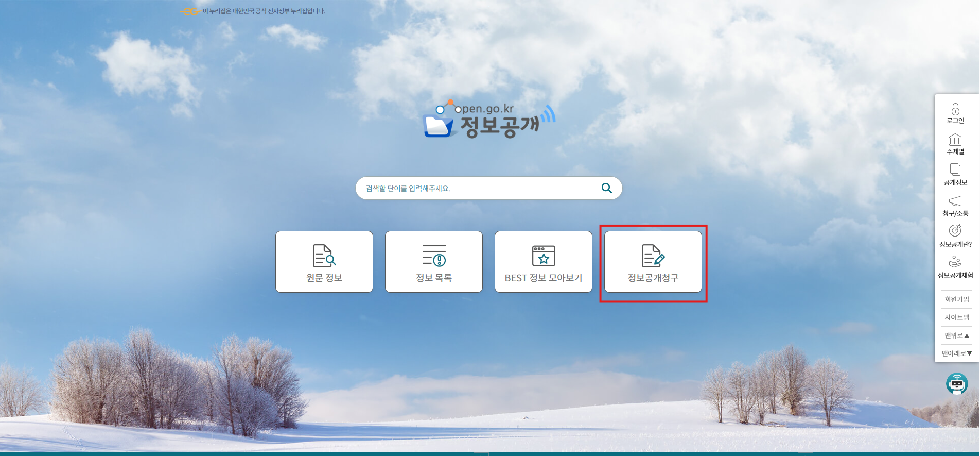Click 청구/소통 megaphone icon in sidebar

955,201
